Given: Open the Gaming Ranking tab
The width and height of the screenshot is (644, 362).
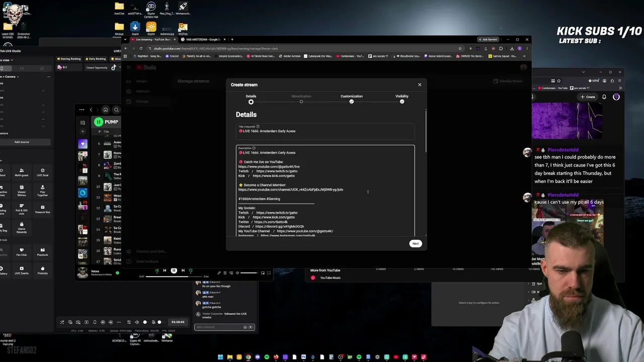Looking at the screenshot, I should (x=69, y=59).
